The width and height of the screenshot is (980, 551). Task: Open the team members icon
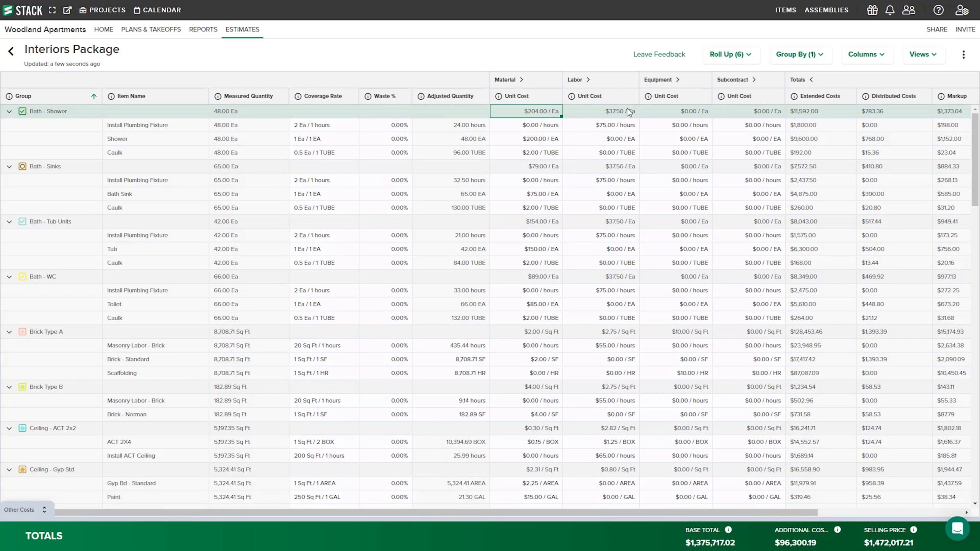coord(909,10)
